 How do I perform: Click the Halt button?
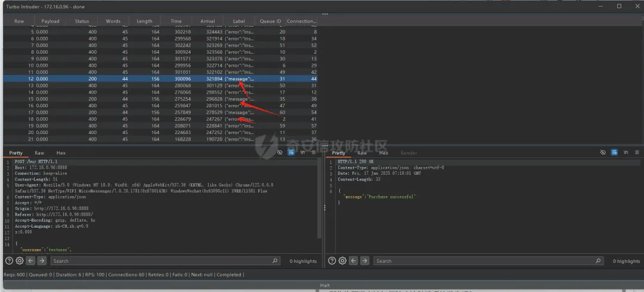tap(325, 285)
